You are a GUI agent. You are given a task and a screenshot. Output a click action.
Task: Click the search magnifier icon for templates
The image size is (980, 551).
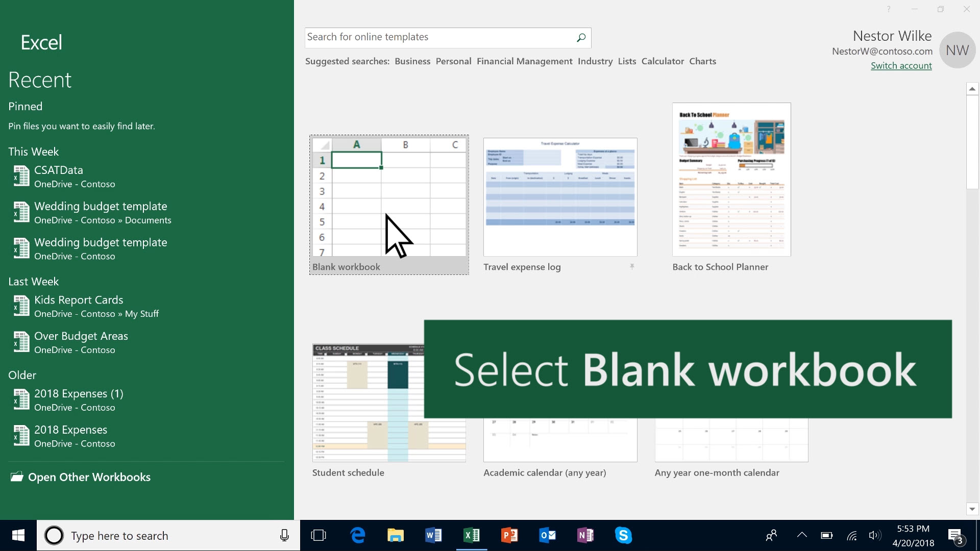click(x=581, y=38)
